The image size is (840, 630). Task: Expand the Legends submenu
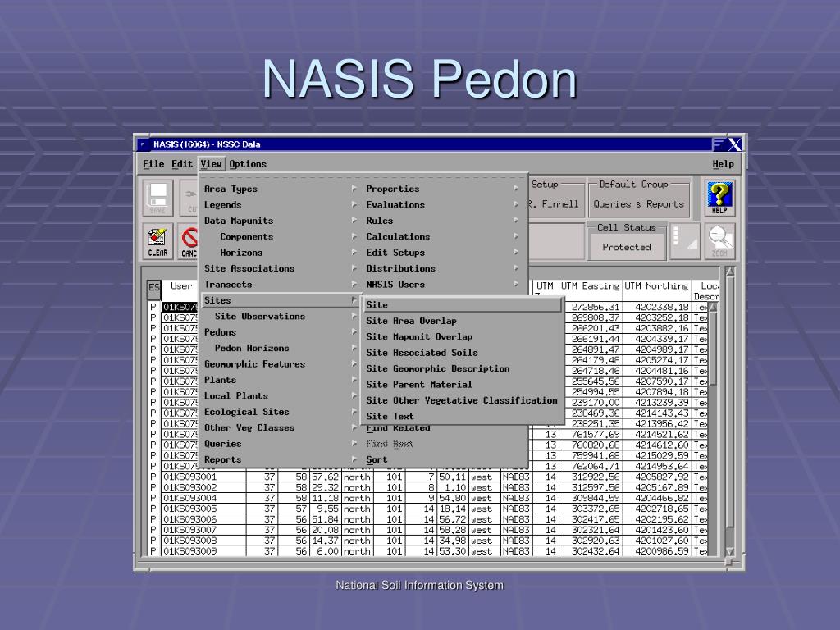pos(281,204)
